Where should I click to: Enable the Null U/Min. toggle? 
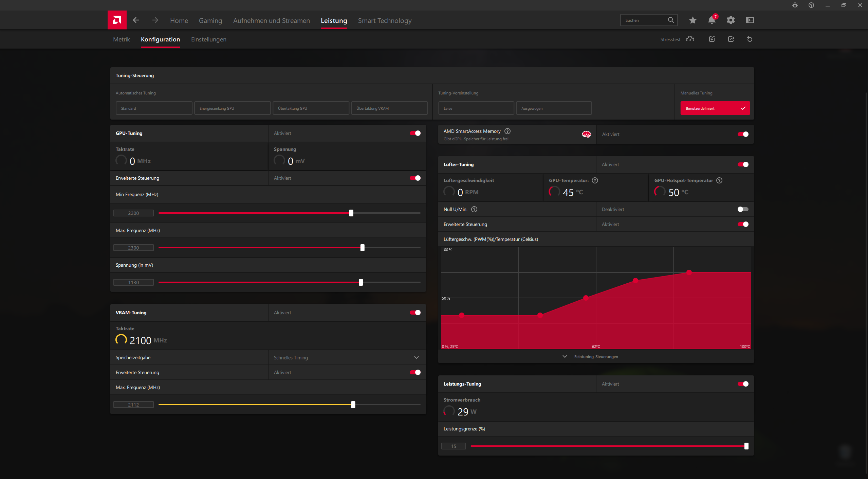coord(743,209)
